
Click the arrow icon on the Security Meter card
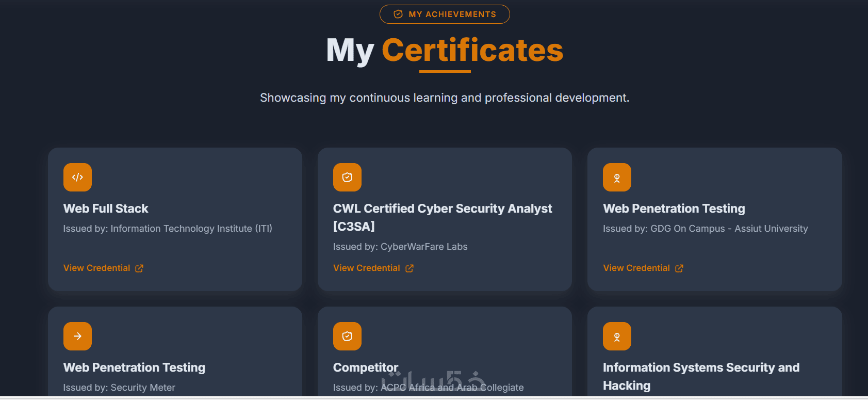click(77, 336)
